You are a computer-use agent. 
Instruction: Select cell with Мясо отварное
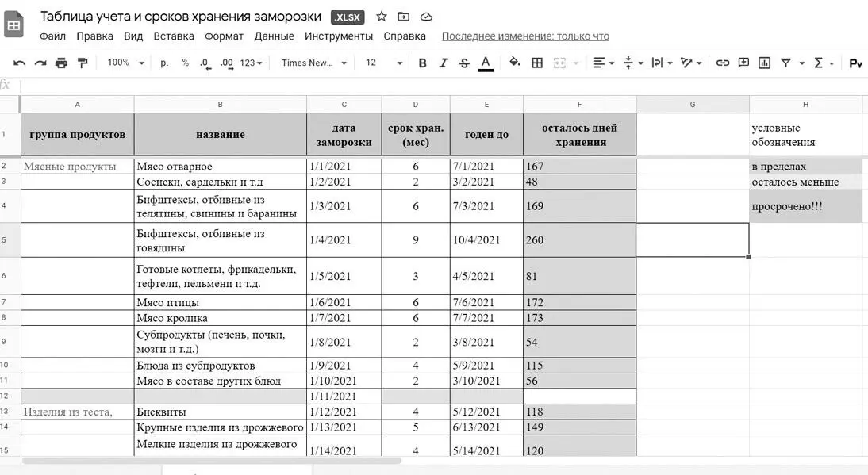click(x=221, y=167)
